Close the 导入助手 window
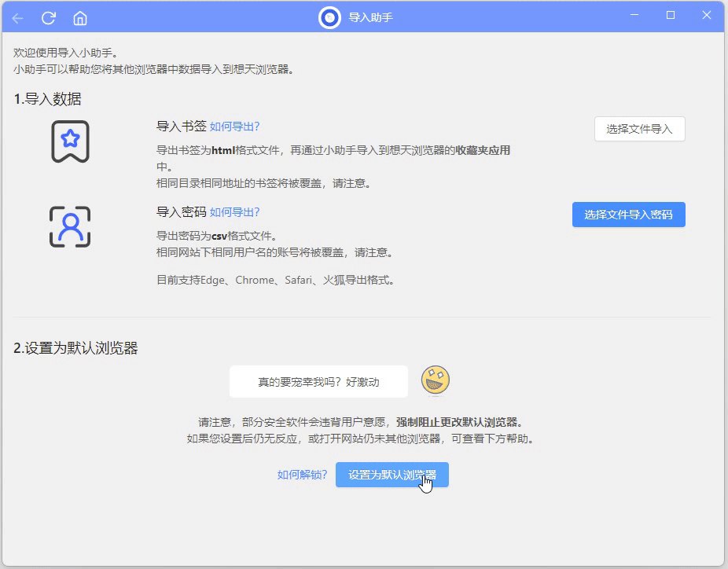 [707, 16]
